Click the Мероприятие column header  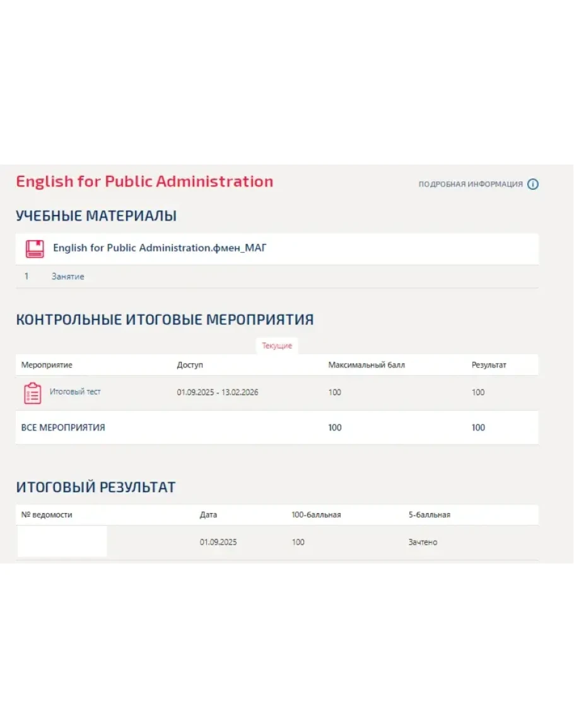47,365
